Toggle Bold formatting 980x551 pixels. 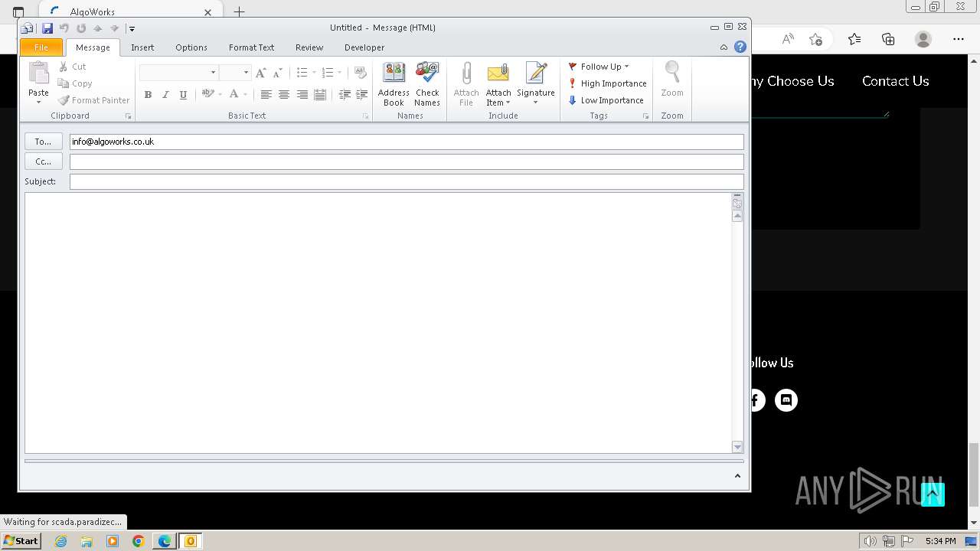pos(148,95)
